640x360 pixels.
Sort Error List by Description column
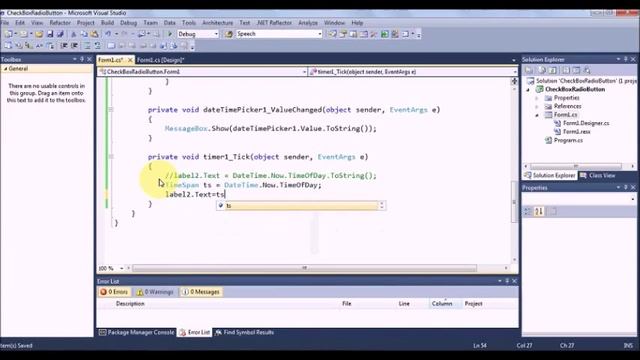[130, 304]
